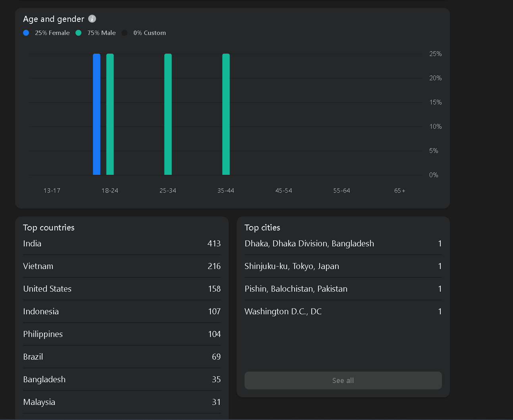This screenshot has width=513, height=420.
Task: Select the India country row
Action: (122, 244)
